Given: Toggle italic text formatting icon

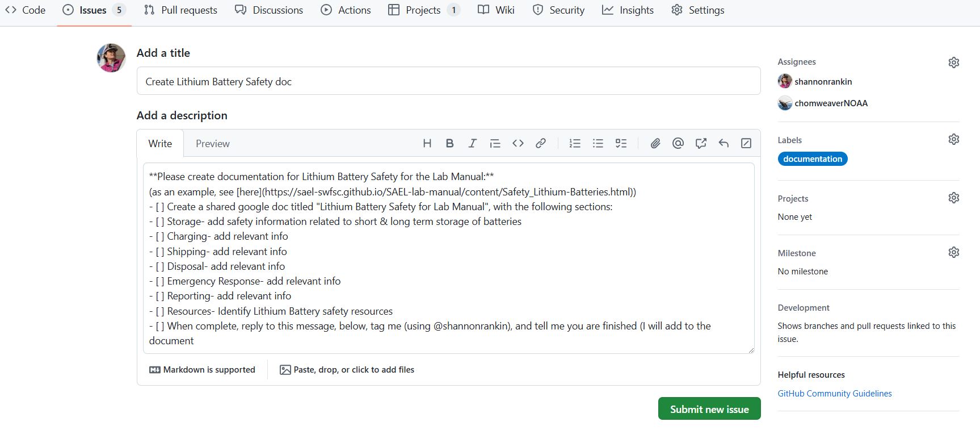Looking at the screenshot, I should 472,143.
